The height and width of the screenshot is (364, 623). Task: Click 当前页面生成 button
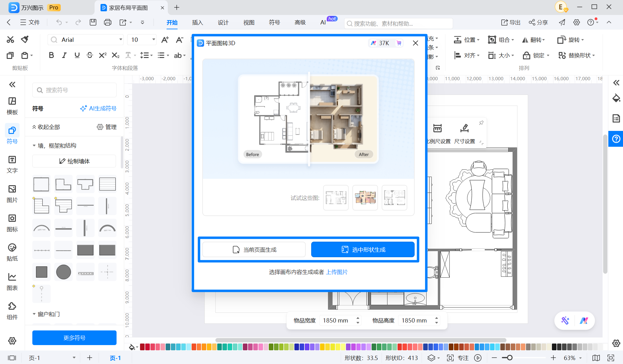pyautogui.click(x=254, y=250)
